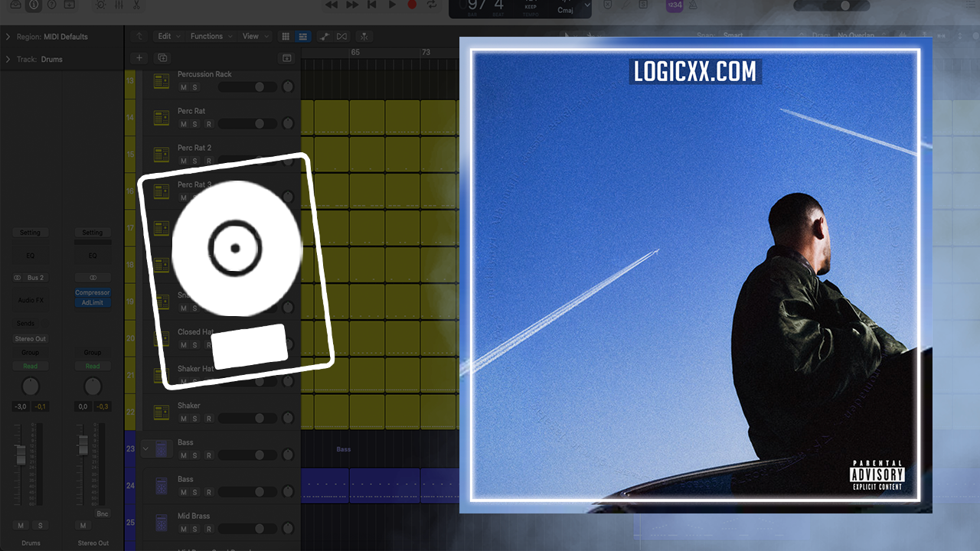Mute the Shaker track

pyautogui.click(x=183, y=419)
